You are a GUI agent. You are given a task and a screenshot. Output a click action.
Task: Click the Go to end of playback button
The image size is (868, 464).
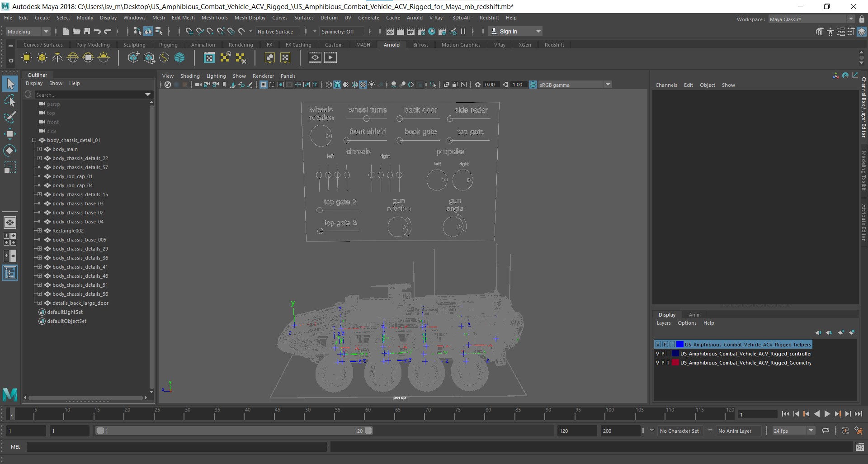pos(858,414)
